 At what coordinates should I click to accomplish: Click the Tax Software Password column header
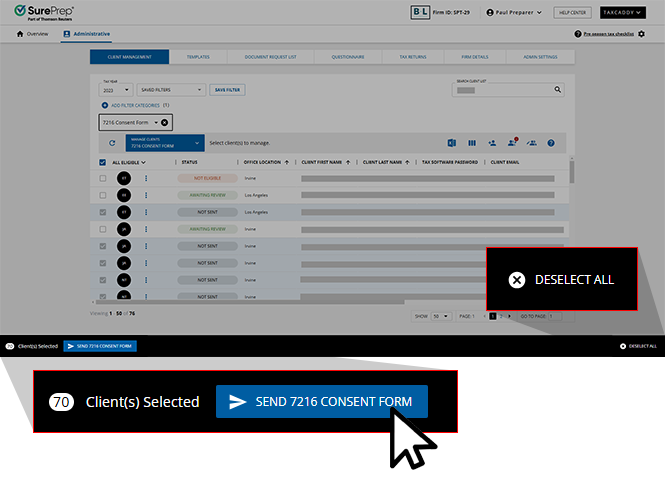coord(450,162)
